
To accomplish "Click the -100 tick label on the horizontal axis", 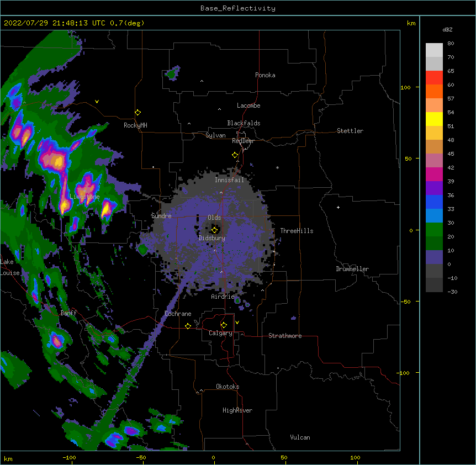I will pyautogui.click(x=69, y=458).
